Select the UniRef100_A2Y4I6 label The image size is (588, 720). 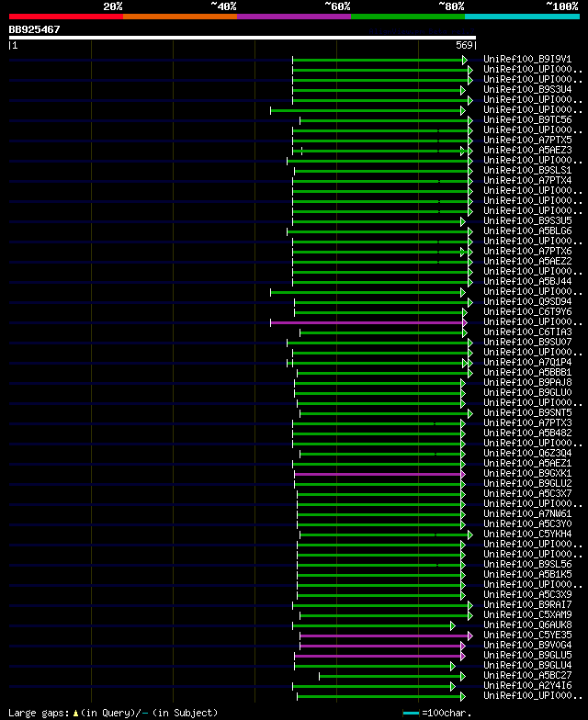point(527,685)
